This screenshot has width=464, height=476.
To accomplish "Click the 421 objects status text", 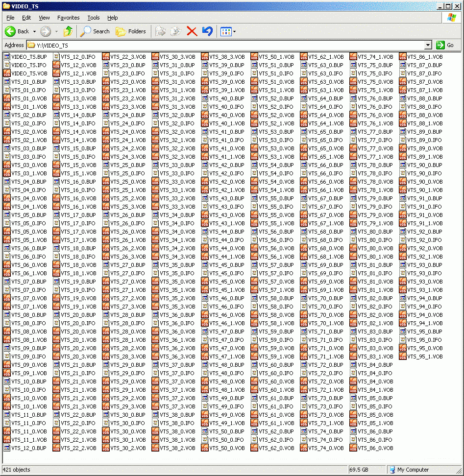I will click(16, 470).
